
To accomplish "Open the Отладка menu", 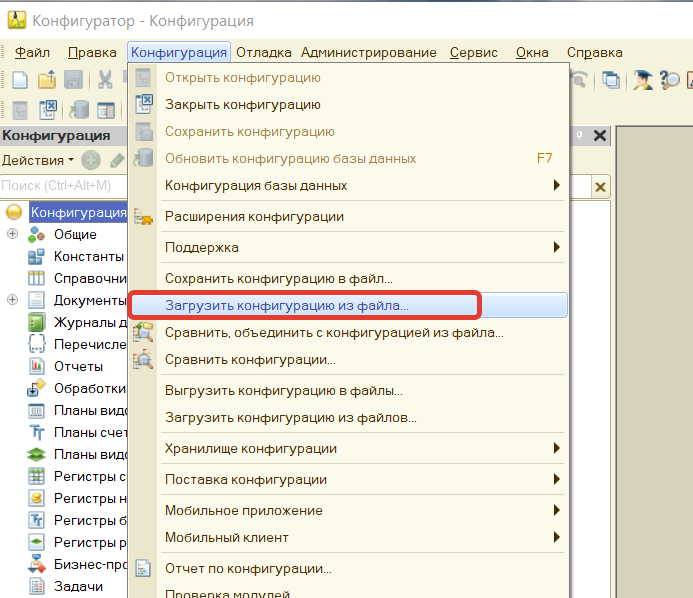I will (264, 52).
